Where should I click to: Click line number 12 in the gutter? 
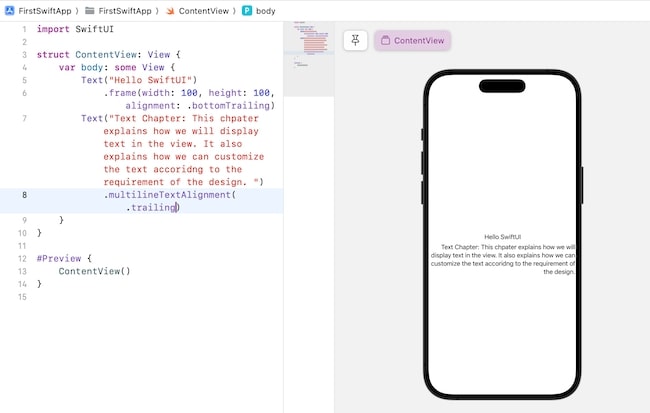click(22, 259)
